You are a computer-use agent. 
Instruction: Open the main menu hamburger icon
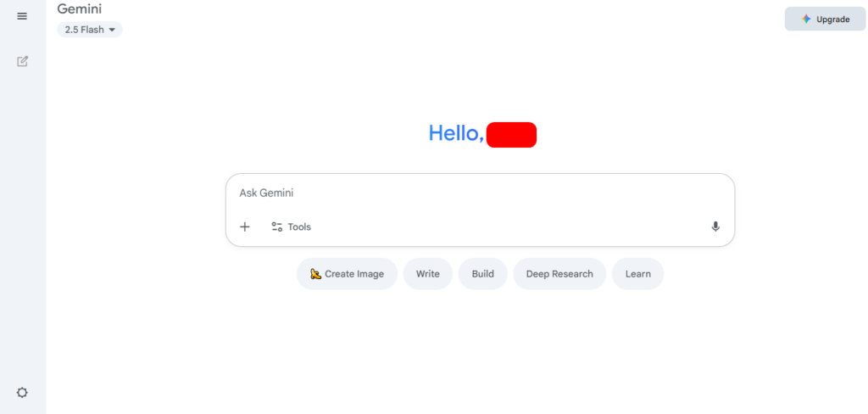22,16
